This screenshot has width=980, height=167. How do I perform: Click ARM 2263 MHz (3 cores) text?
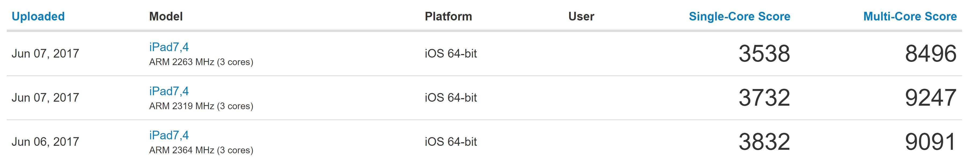point(201,62)
